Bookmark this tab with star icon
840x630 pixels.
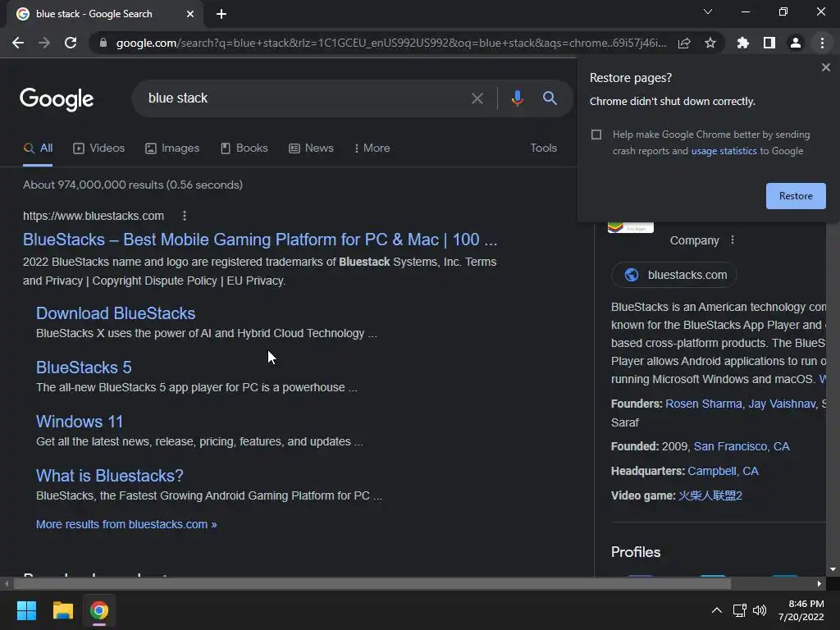[x=710, y=43]
